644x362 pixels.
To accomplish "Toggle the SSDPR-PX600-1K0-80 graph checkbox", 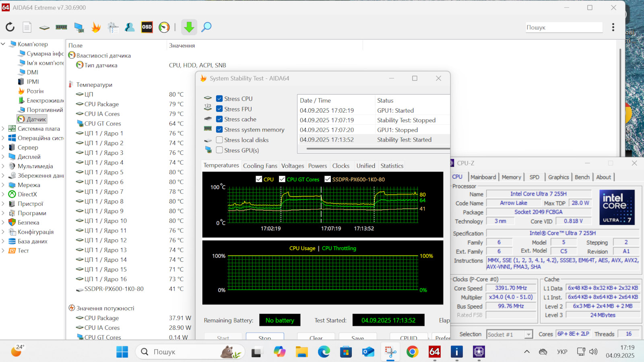I will 328,179.
